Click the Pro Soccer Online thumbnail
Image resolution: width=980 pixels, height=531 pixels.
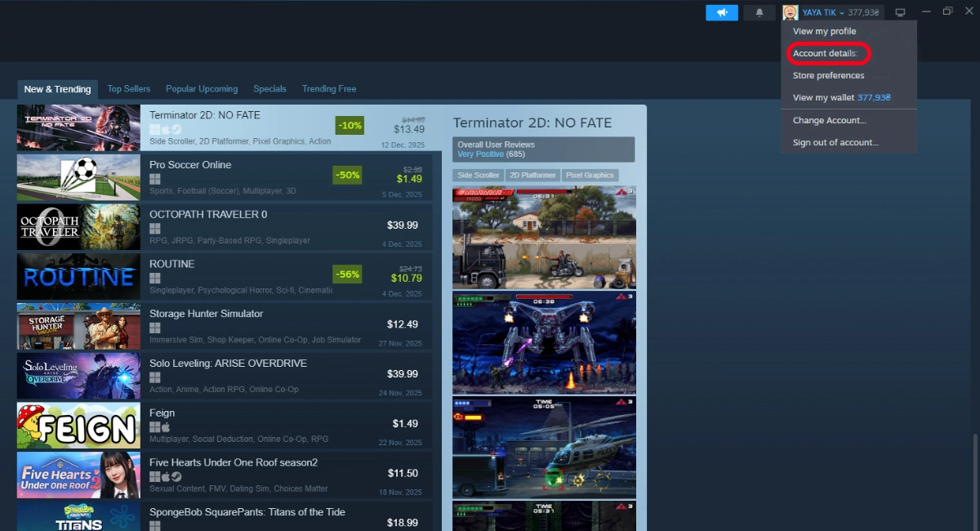tap(78, 177)
